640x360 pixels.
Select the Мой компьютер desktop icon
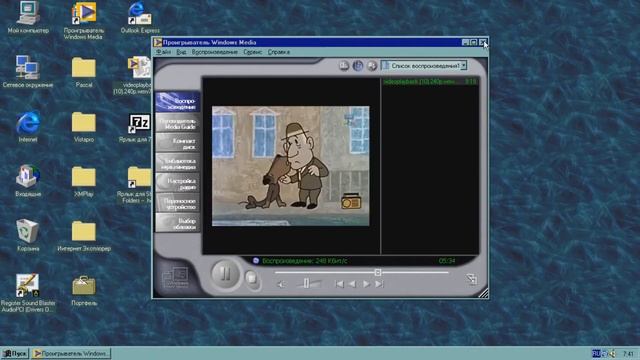28,18
